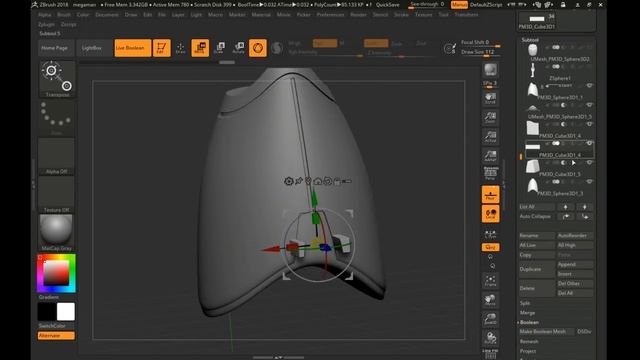Viewport: 640px width, 360px height.
Task: Click the Append subtool button
Action: pyautogui.click(x=575, y=264)
